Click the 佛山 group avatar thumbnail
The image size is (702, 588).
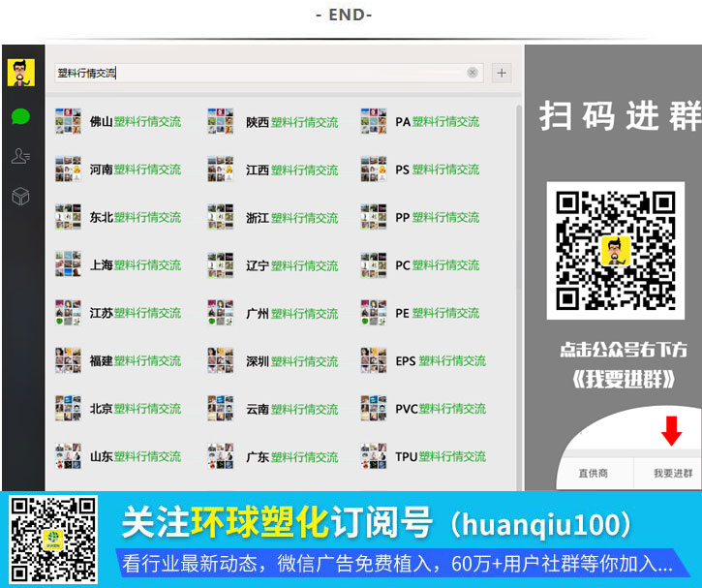[x=68, y=121]
